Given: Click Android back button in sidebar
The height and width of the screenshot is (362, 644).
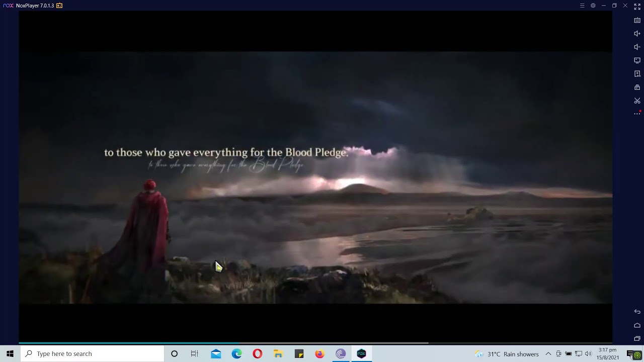Looking at the screenshot, I should 637,312.
